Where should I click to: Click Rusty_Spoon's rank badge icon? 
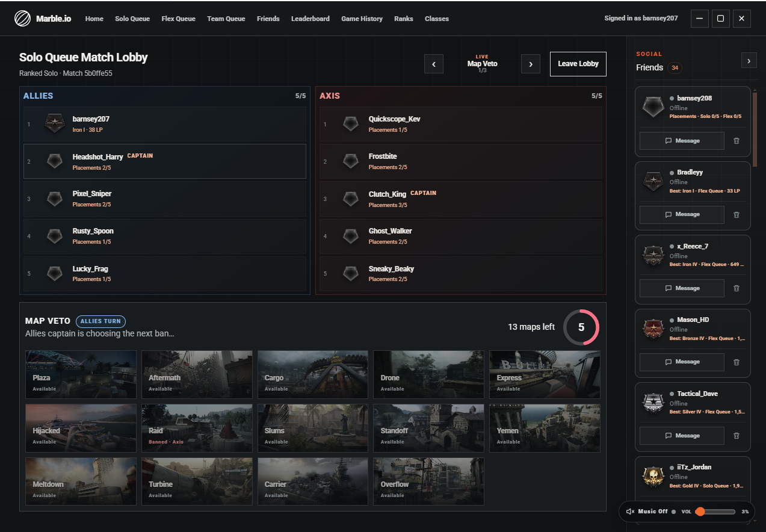click(55, 236)
